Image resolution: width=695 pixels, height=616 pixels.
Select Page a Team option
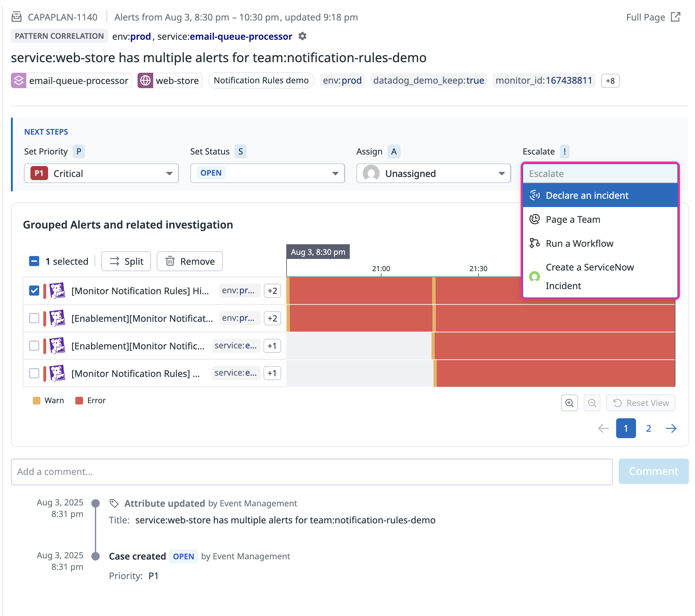pyautogui.click(x=600, y=219)
